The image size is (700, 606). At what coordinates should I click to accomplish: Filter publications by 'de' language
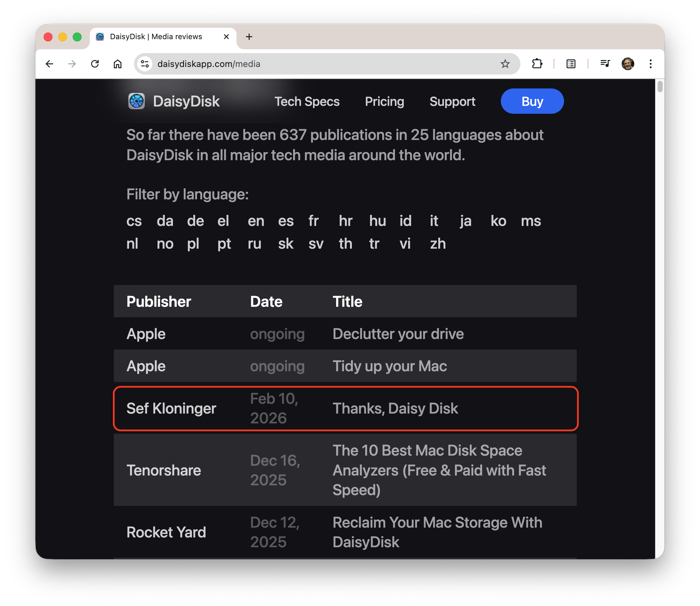[x=195, y=221]
